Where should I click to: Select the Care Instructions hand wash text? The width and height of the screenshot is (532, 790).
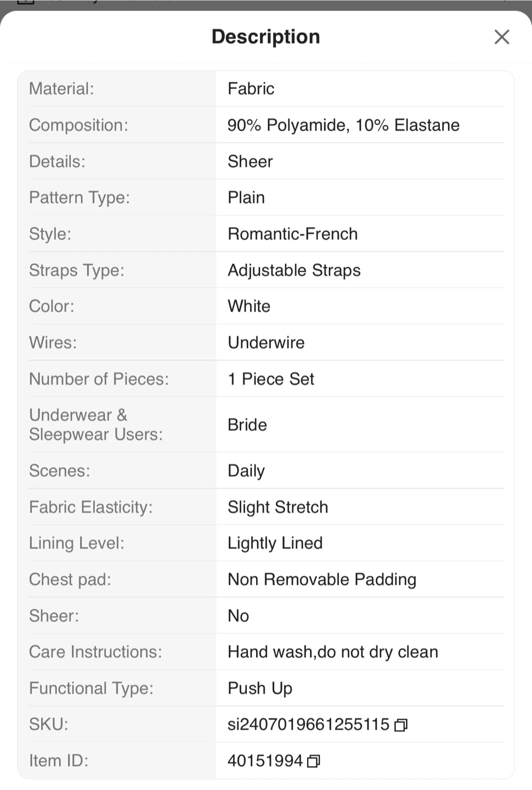[332, 652]
